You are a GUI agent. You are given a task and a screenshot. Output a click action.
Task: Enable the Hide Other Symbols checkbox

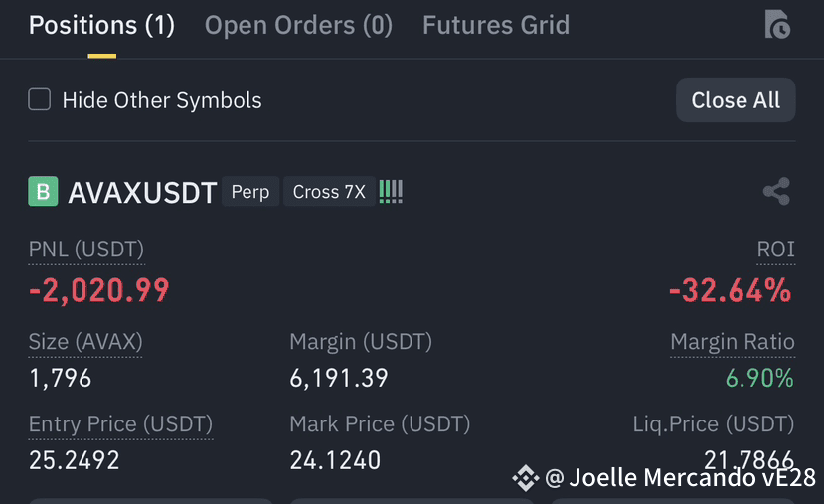[x=40, y=99]
